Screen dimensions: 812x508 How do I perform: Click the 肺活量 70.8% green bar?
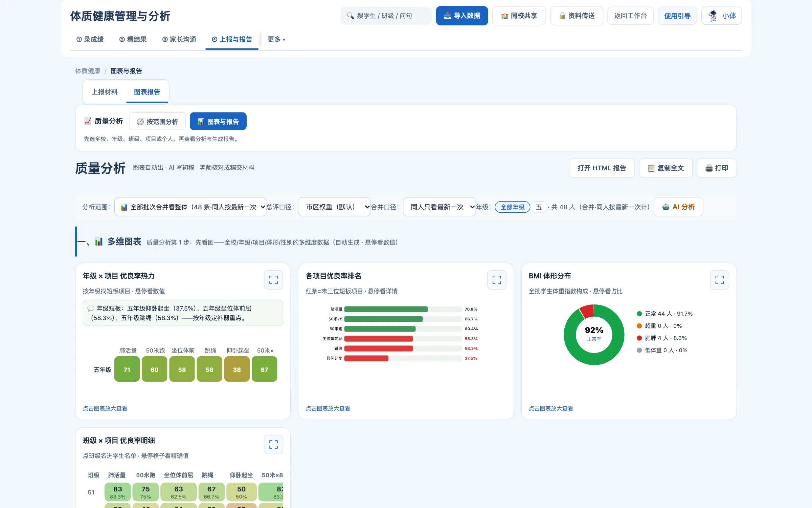point(386,309)
